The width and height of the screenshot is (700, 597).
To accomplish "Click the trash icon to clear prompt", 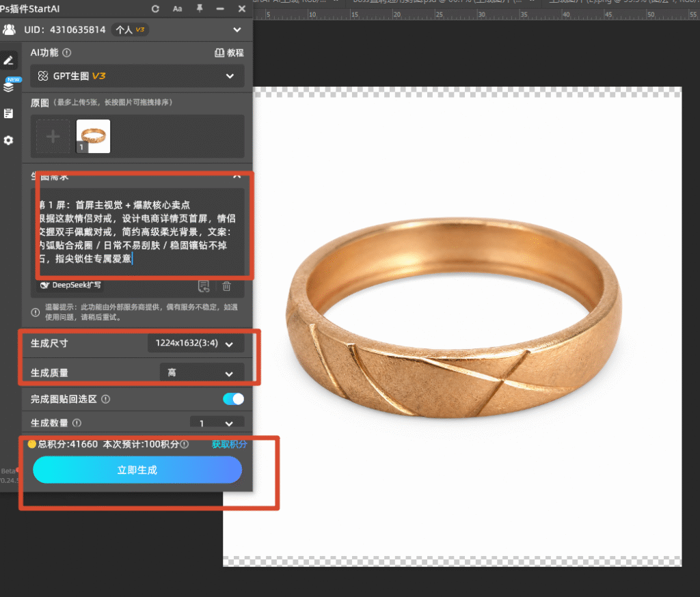I will pyautogui.click(x=227, y=286).
